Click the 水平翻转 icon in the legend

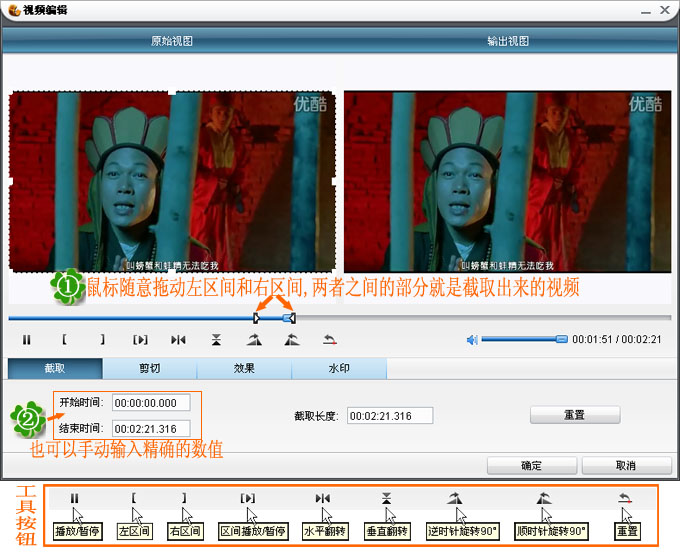tap(323, 499)
